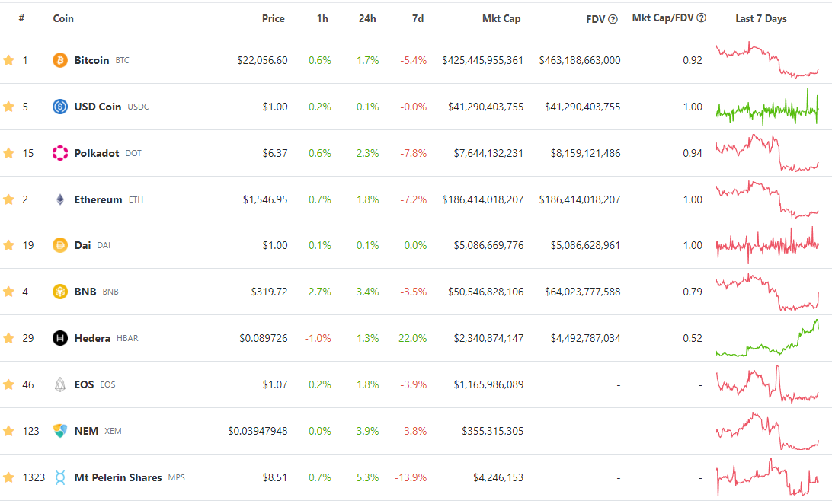832x504 pixels.
Task: Sort by the Mkt Cap/FDV header
Action: (663, 18)
